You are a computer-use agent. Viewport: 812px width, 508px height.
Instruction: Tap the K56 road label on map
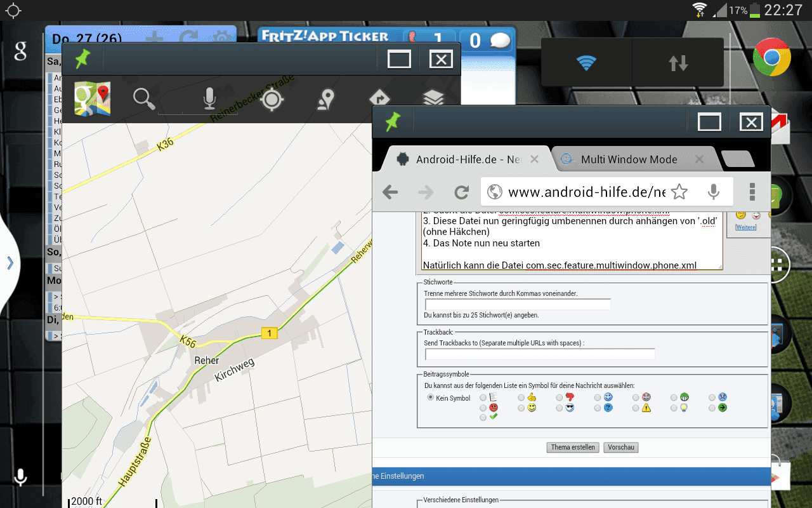(188, 342)
